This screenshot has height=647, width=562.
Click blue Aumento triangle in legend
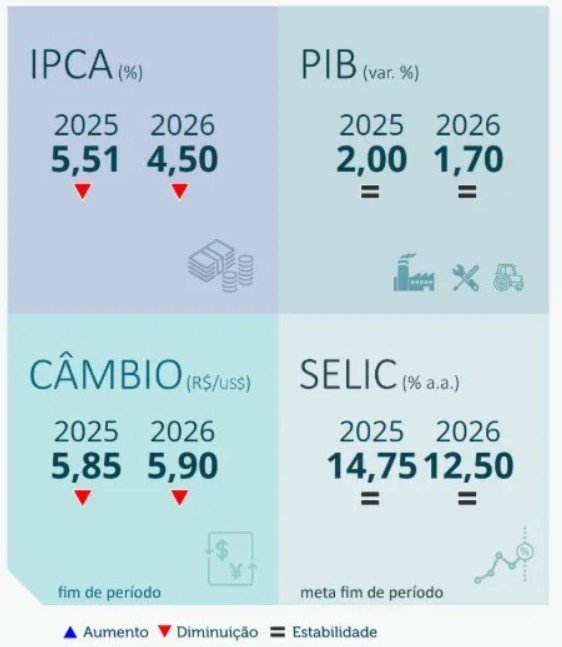[x=71, y=632]
